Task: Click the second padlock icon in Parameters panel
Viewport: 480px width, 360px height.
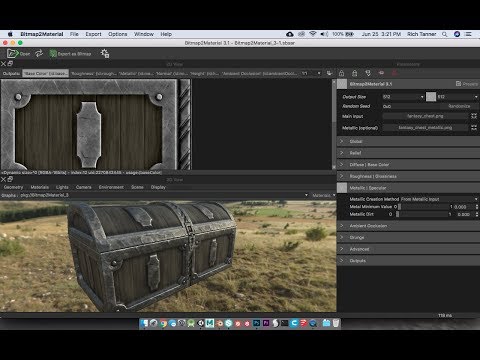Action: tap(355, 73)
